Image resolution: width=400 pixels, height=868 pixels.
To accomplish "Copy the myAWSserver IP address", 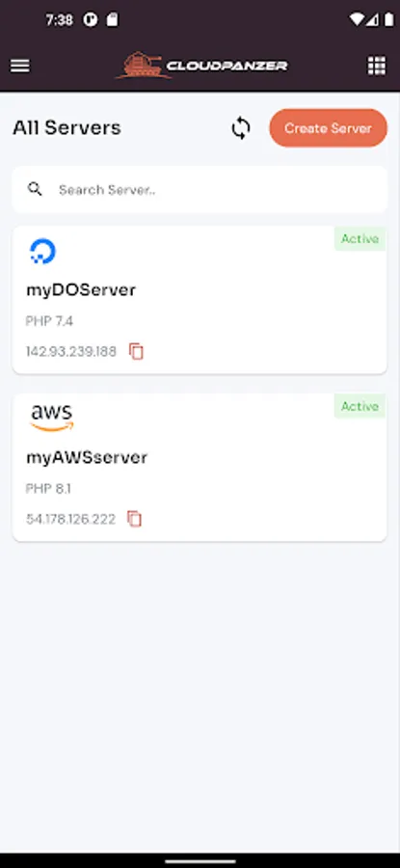I will pyautogui.click(x=134, y=519).
